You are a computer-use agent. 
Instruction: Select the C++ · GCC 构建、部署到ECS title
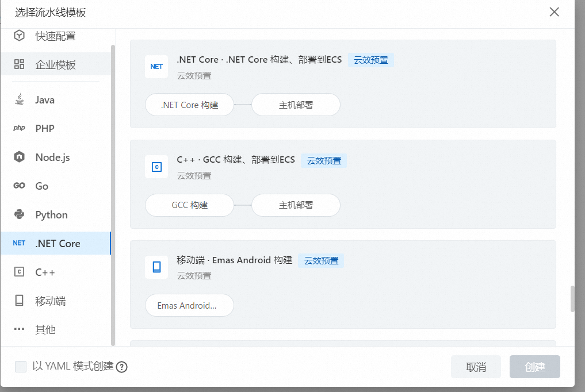[236, 160]
